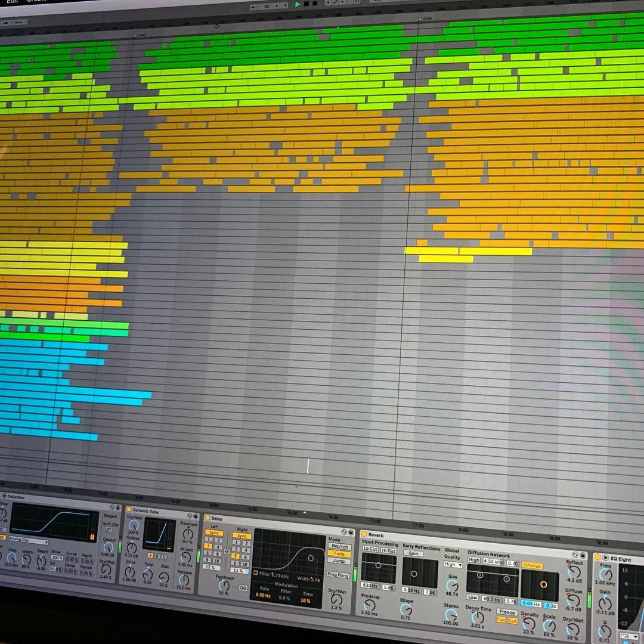Toggle the Reverb Cut button
Screen dimensions: 644x644
pos(513,621)
